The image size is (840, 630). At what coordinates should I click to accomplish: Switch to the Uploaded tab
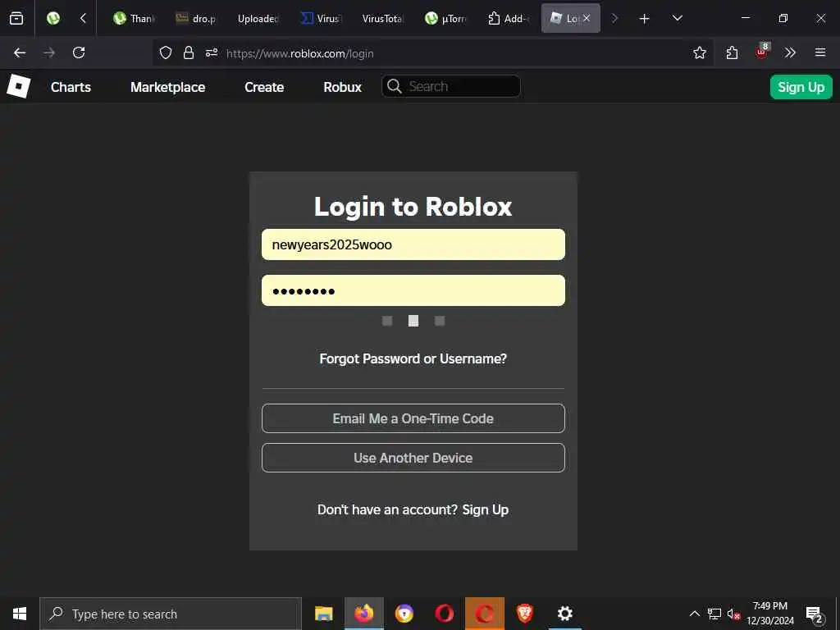click(258, 18)
